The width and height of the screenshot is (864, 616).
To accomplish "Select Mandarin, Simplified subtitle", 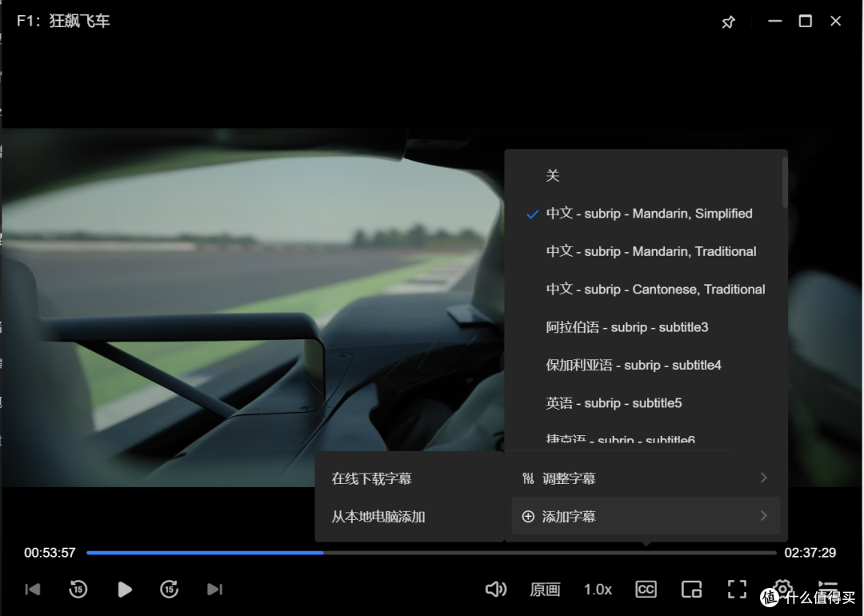I will pos(646,214).
